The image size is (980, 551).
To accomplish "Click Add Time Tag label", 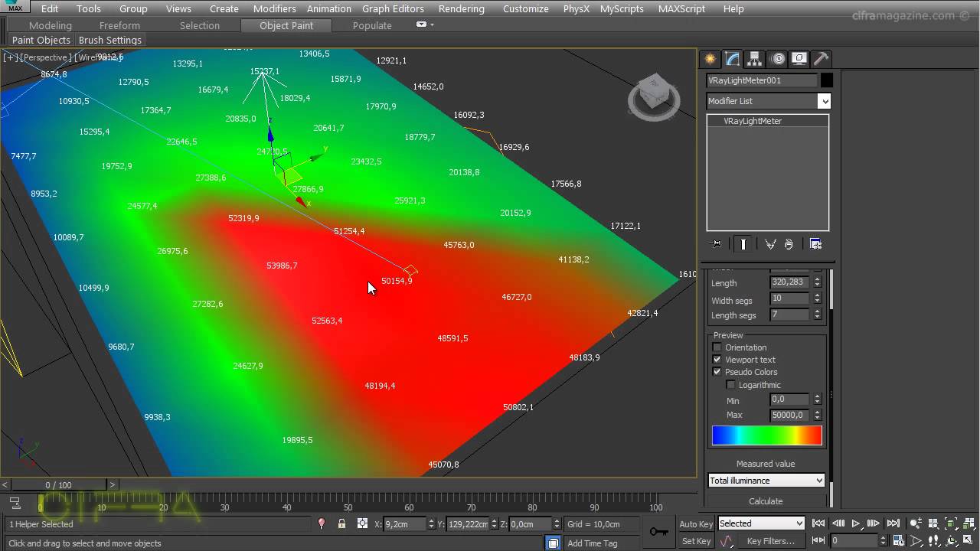I will (593, 543).
